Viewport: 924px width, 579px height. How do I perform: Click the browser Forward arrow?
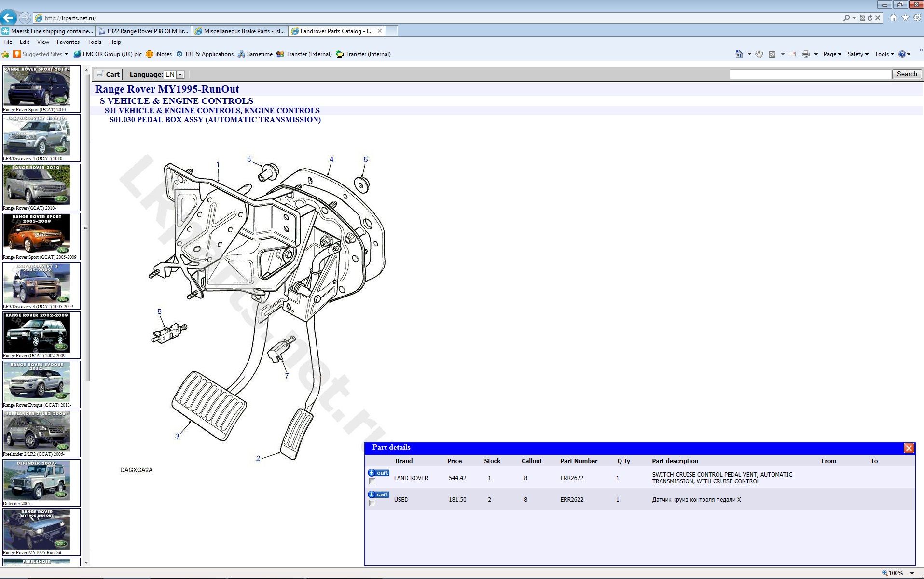(x=25, y=18)
